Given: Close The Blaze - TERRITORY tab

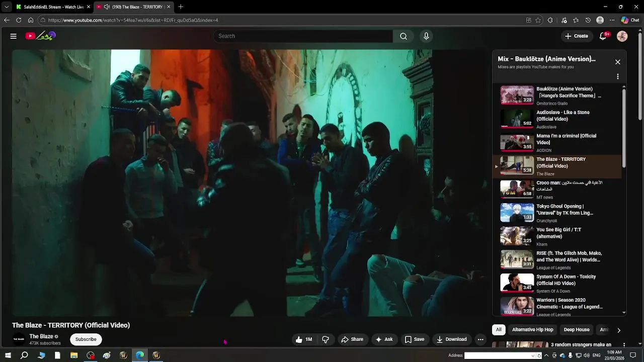Looking at the screenshot, I should click(x=169, y=7).
